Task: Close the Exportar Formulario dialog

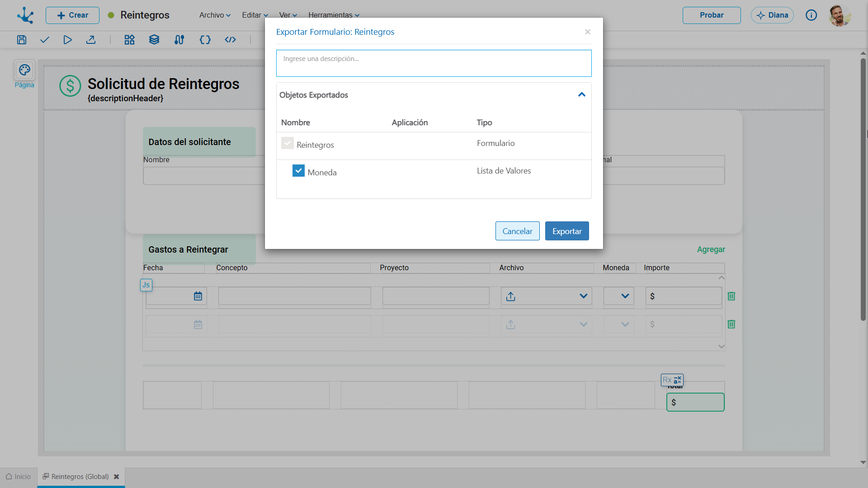Action: tap(588, 32)
